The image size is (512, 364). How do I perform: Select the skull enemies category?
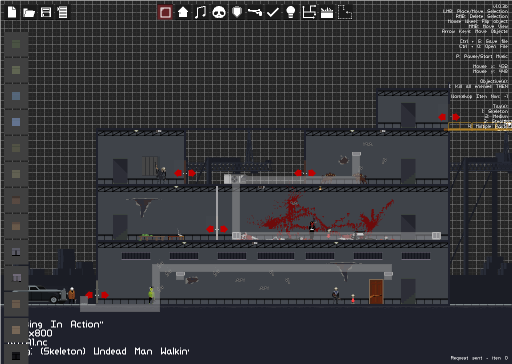219,13
